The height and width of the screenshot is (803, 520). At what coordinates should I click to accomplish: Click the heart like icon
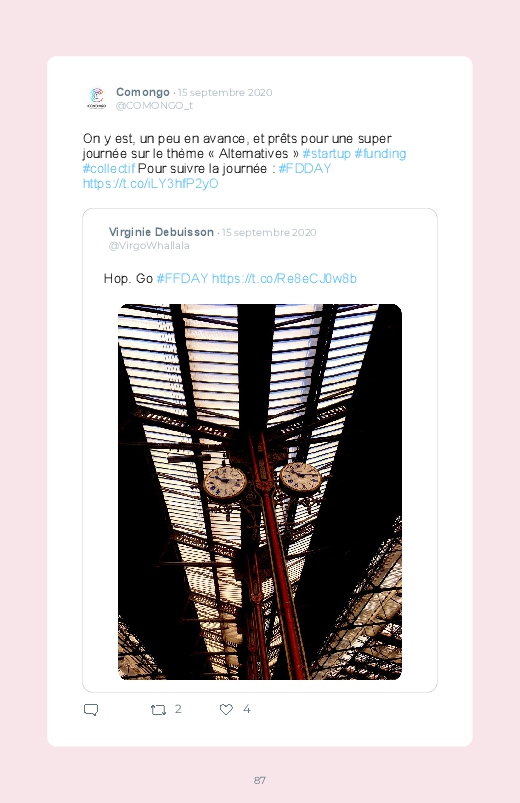point(226,709)
